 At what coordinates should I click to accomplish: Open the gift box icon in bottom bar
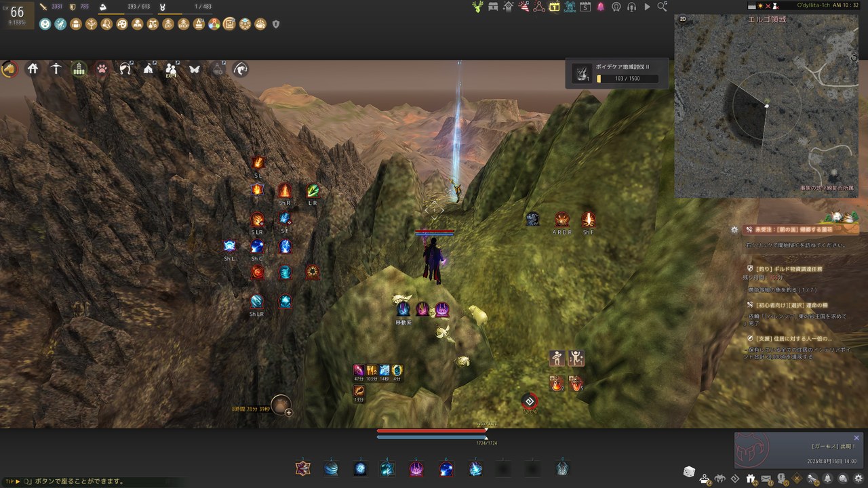click(x=751, y=479)
